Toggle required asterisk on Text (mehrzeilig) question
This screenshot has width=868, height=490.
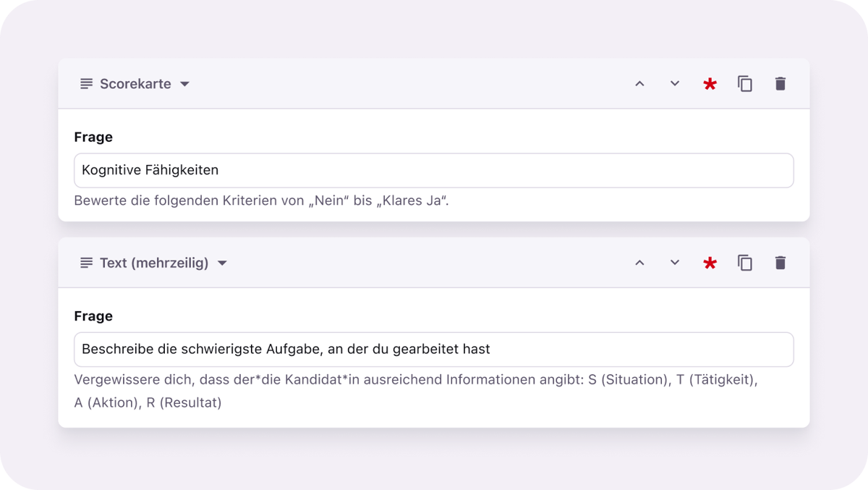[710, 263]
